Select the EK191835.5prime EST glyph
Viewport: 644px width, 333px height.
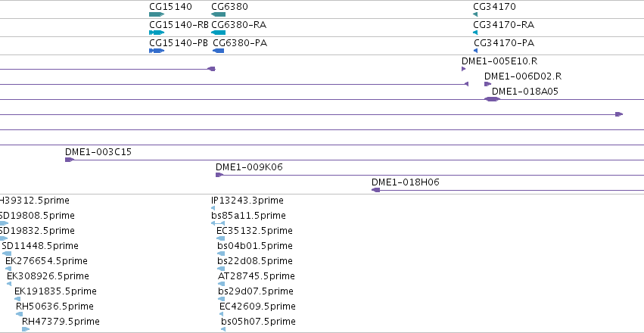pos(17,298)
